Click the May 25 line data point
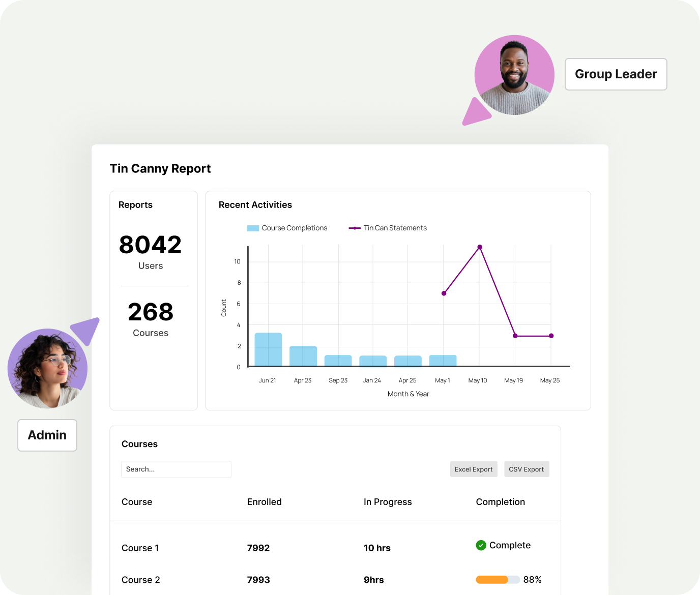Viewport: 700px width, 595px height. coord(551,336)
